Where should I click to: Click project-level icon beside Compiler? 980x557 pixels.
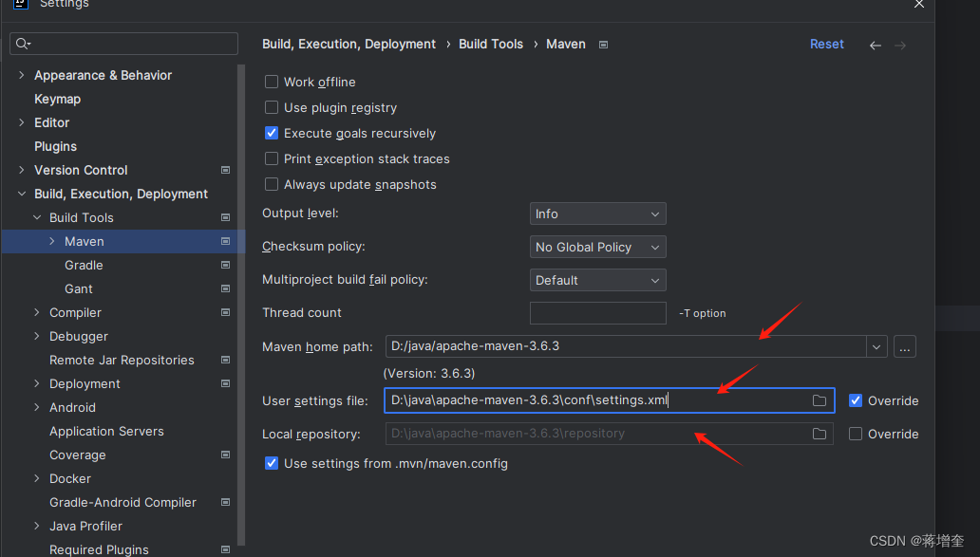coord(226,312)
